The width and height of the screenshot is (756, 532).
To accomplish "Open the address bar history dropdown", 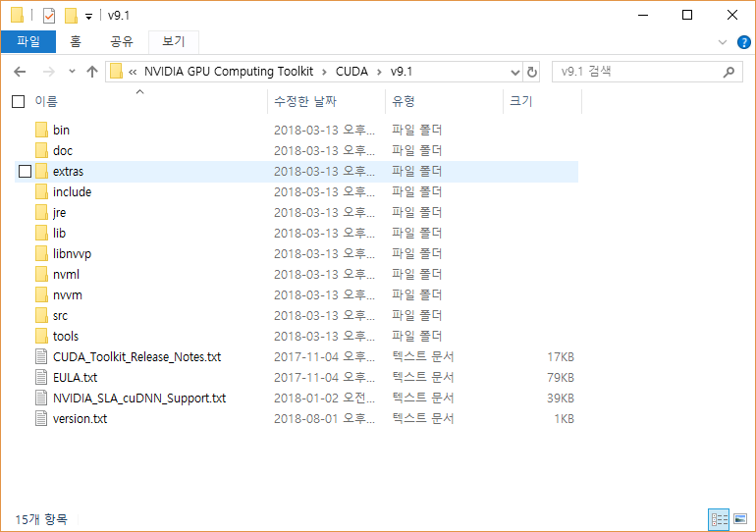I will click(x=515, y=72).
